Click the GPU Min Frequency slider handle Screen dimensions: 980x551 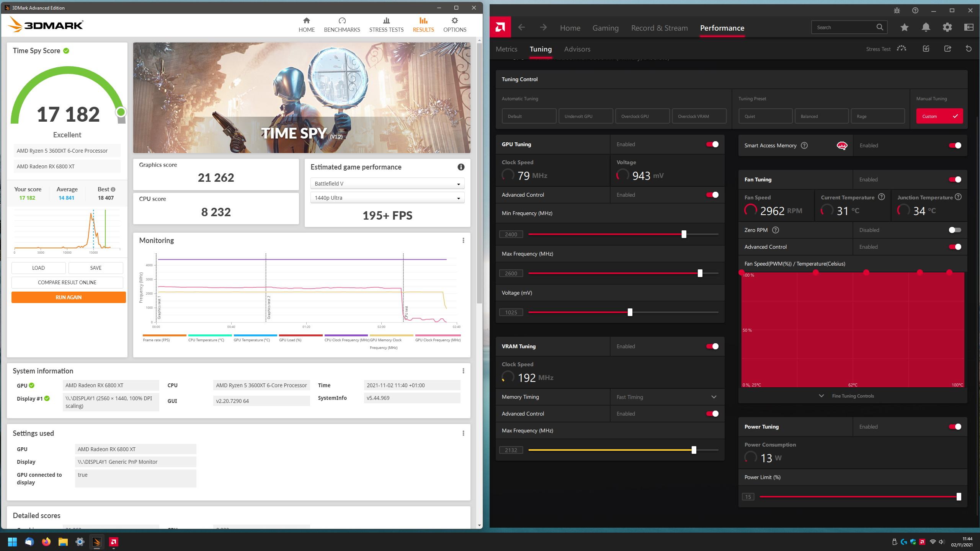tap(684, 234)
